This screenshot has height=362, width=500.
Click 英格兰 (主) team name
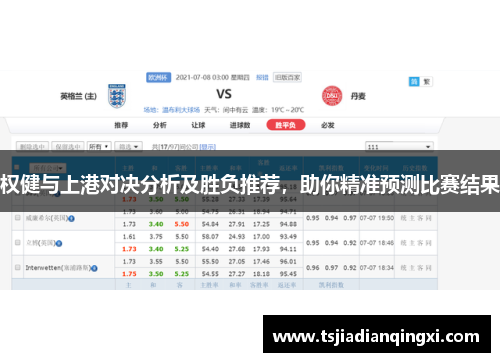click(78, 96)
